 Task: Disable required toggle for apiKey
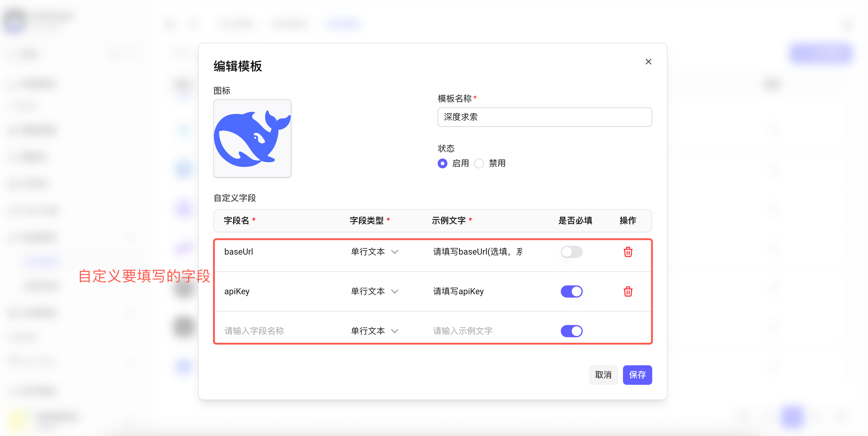571,291
